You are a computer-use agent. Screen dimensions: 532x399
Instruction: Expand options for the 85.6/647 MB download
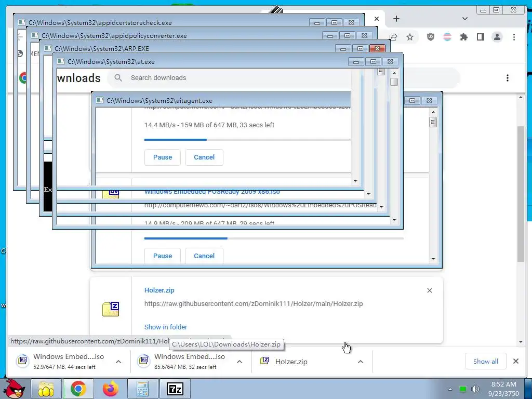click(x=240, y=362)
